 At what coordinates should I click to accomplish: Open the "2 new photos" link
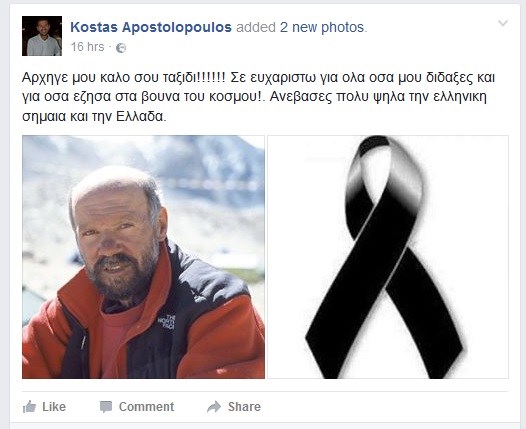(x=322, y=27)
